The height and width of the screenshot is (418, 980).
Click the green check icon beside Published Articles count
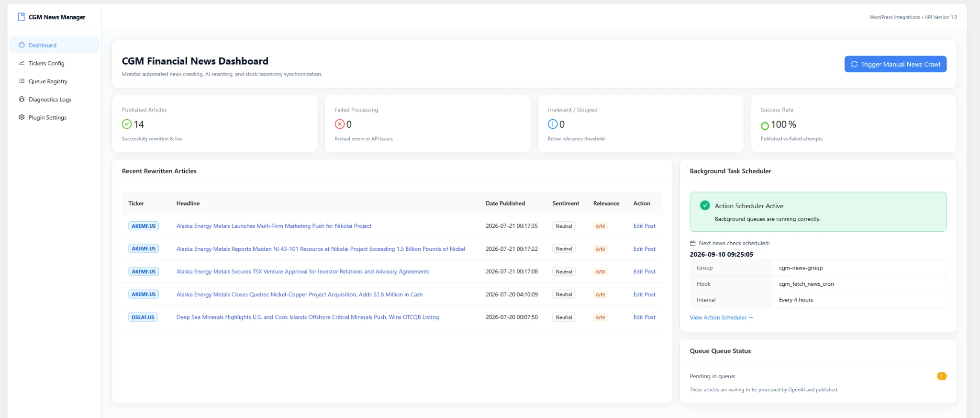tap(127, 124)
